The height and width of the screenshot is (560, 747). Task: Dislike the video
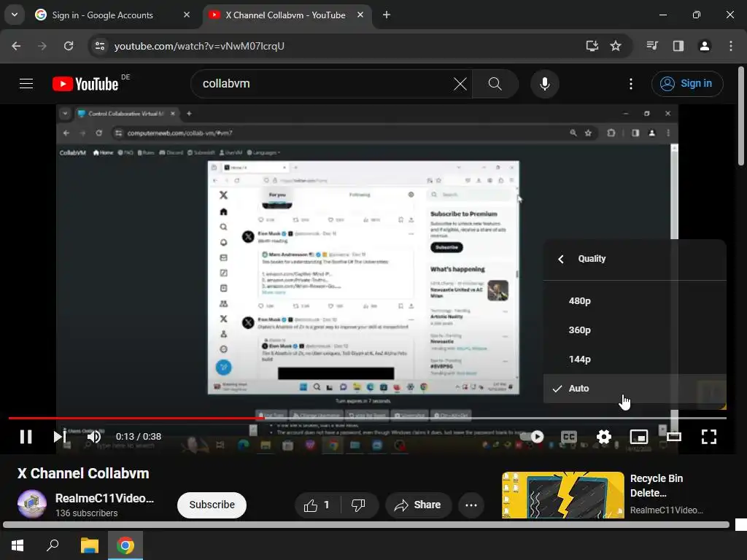[358, 505]
